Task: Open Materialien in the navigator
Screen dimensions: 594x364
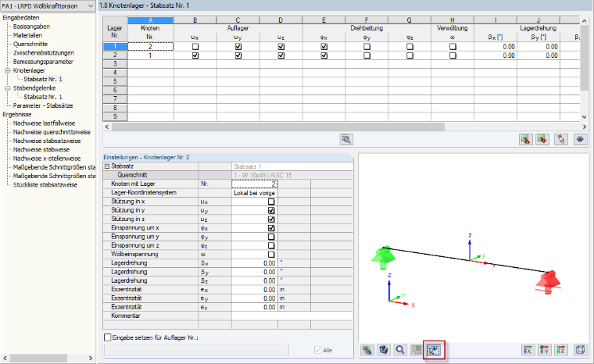Action: pyautogui.click(x=27, y=35)
